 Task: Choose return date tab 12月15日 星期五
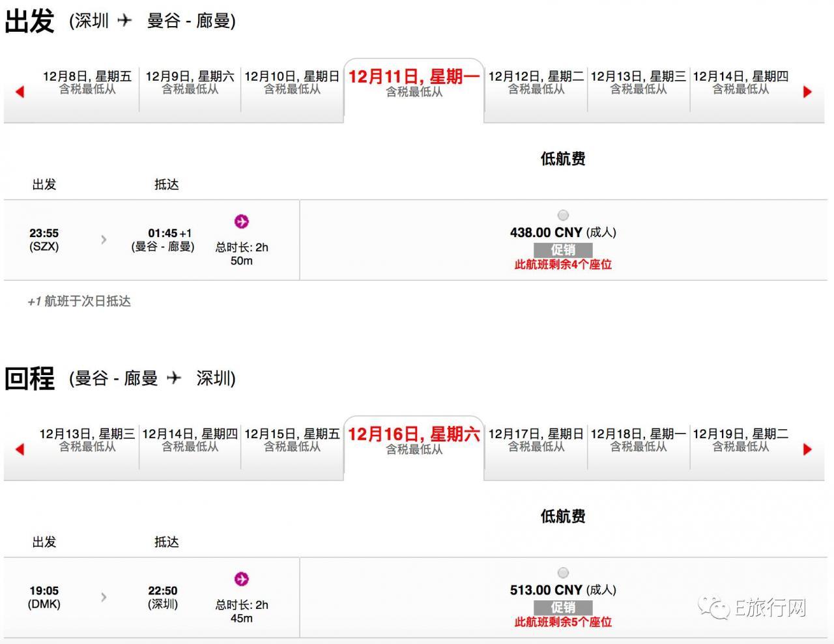coord(292,440)
